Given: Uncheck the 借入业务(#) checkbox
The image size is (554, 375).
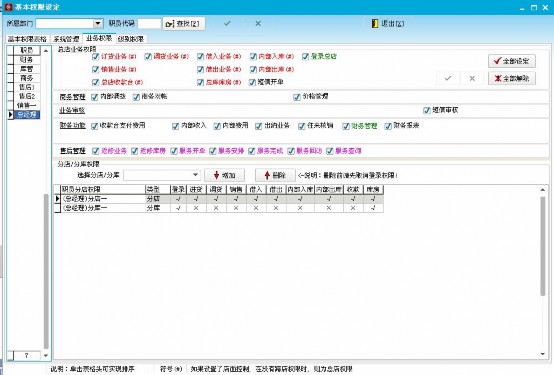Looking at the screenshot, I should (200, 57).
